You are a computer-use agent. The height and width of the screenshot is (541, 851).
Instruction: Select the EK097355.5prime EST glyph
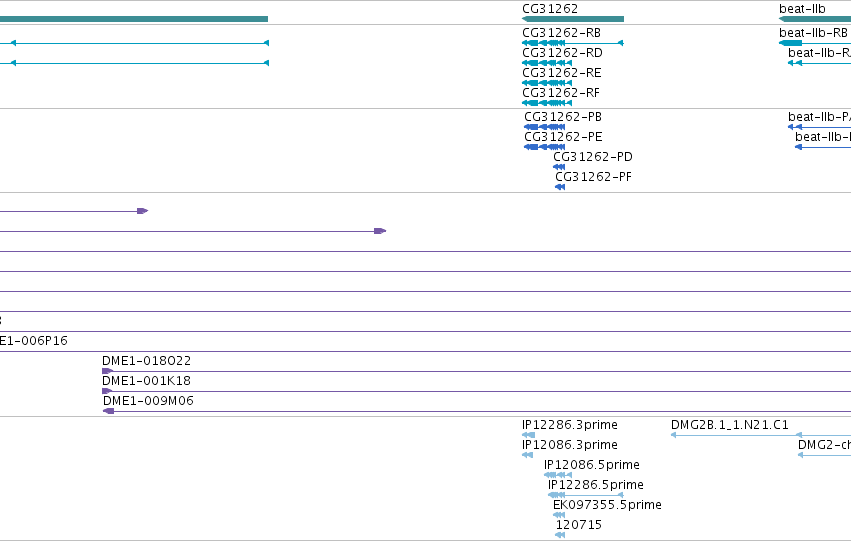pyautogui.click(x=559, y=515)
